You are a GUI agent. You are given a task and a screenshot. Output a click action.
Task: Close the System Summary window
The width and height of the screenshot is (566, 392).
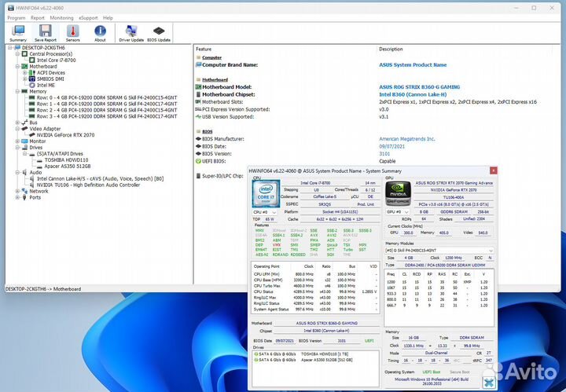pos(493,170)
